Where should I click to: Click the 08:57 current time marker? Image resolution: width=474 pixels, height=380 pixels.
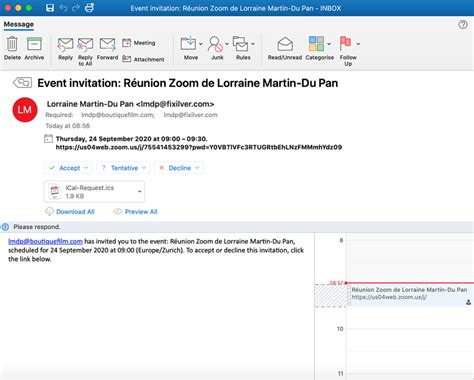coord(336,283)
